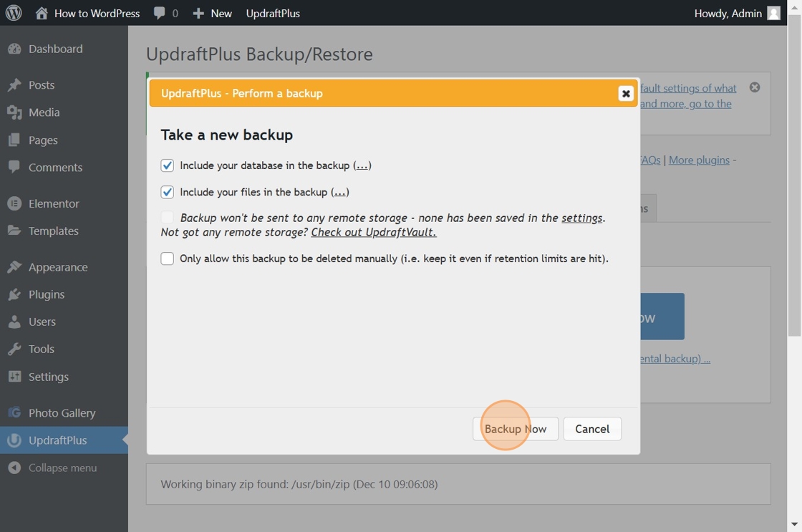The width and height of the screenshot is (802, 532).
Task: Click the Plugins plug icon
Action: [14, 295]
